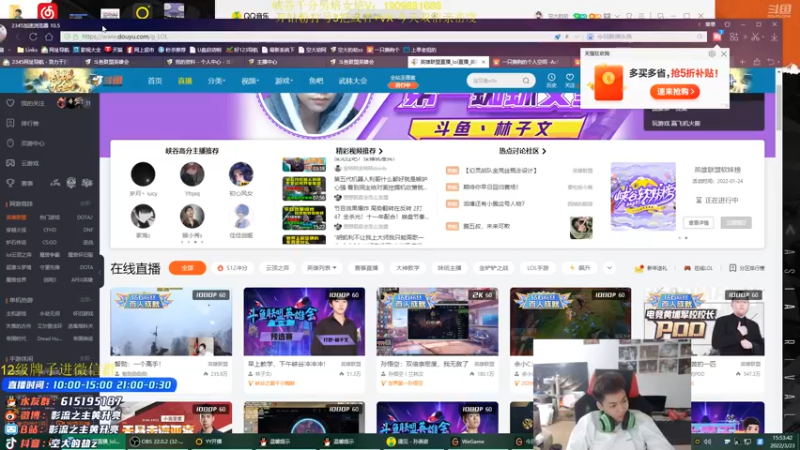This screenshot has width=800, height=450.
Task: Open 斗鱼联盟英雄会 林子文 stream thumbnail
Action: click(x=304, y=321)
